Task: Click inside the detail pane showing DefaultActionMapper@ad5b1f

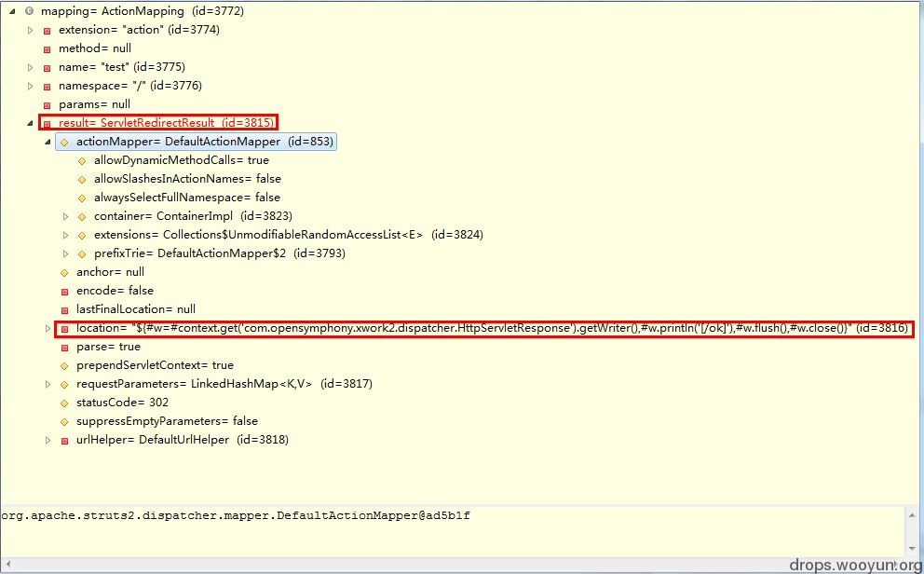Action: click(x=452, y=530)
